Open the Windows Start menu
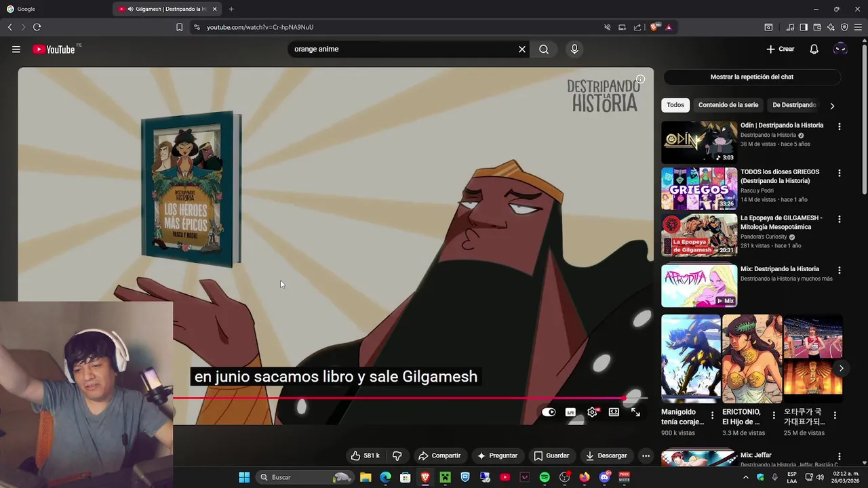Viewport: 868px width, 488px height. tap(244, 477)
